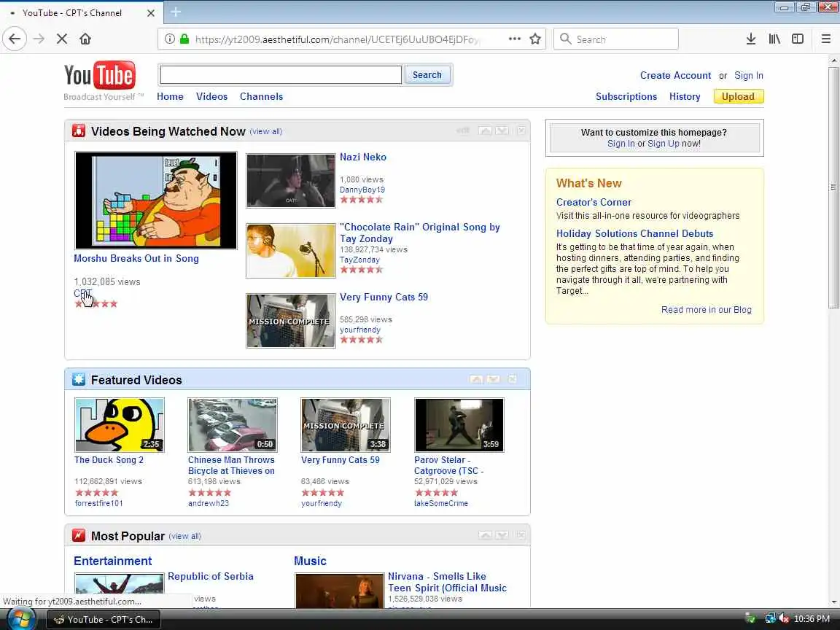
Task: Click red Videos Being Watched Now section icon
Action: pos(79,131)
